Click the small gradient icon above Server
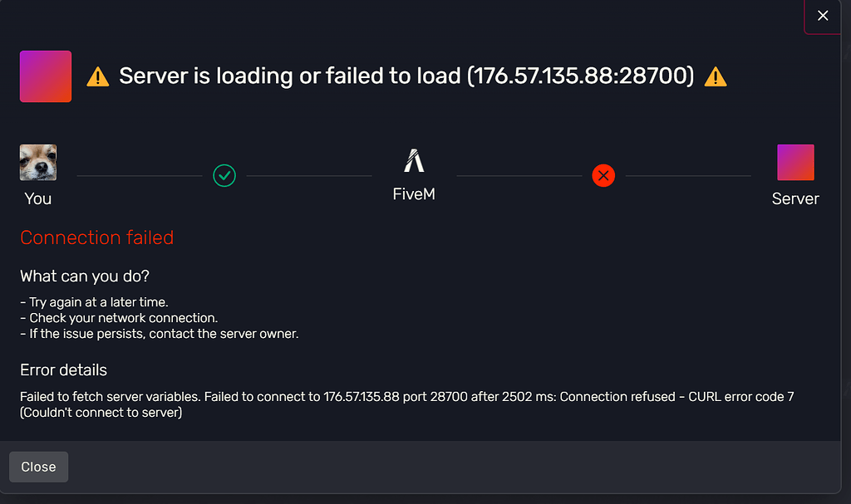 [795, 162]
